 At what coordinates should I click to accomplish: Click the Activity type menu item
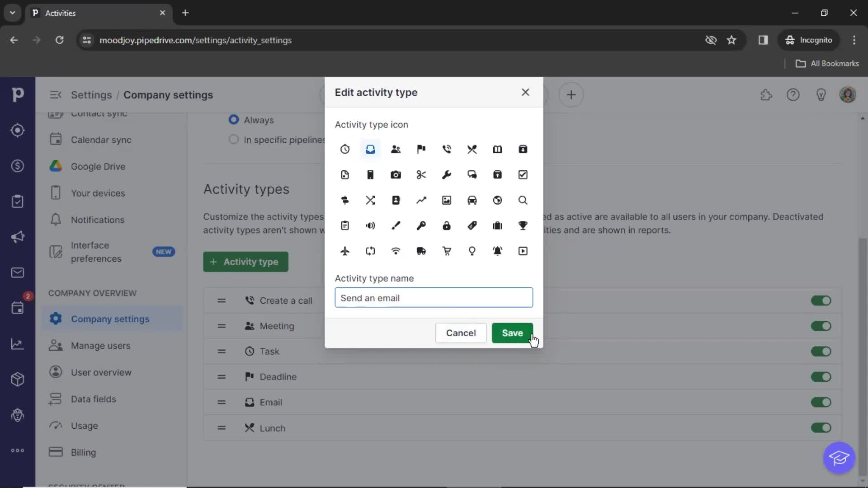(x=245, y=262)
